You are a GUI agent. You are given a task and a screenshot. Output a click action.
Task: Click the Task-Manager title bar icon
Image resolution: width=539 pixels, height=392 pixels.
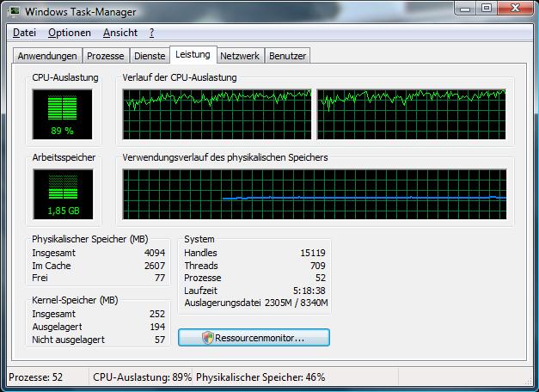point(15,11)
